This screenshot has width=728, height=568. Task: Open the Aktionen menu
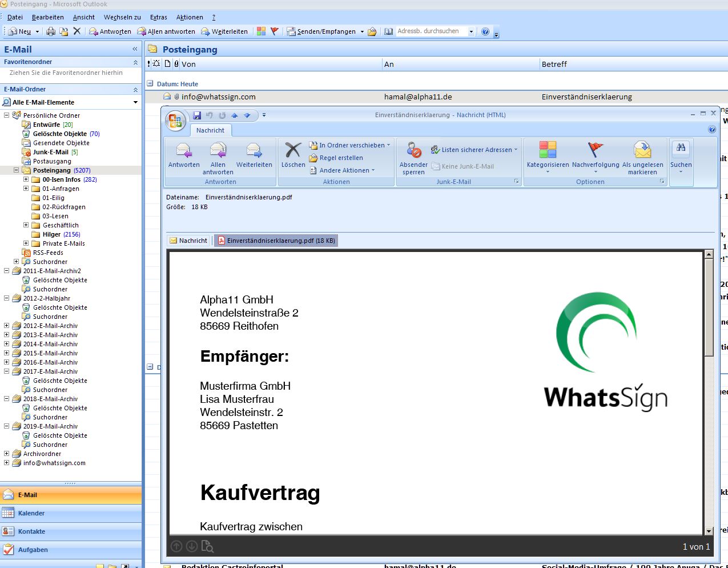pyautogui.click(x=190, y=17)
